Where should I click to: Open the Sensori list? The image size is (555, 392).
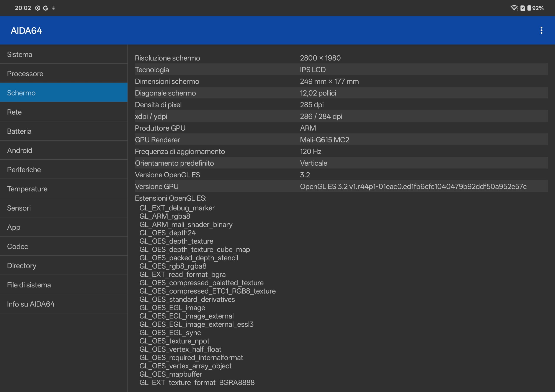coord(64,208)
